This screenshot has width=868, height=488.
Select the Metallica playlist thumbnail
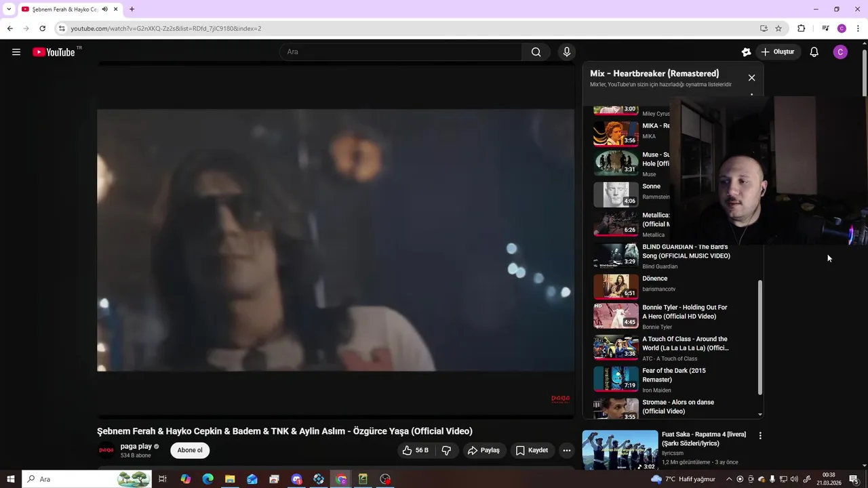(x=616, y=223)
